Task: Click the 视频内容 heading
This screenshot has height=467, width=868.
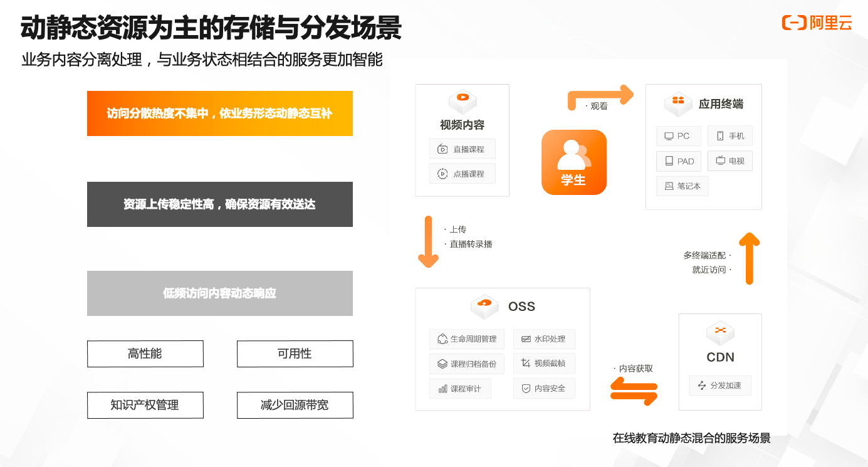Action: point(463,125)
